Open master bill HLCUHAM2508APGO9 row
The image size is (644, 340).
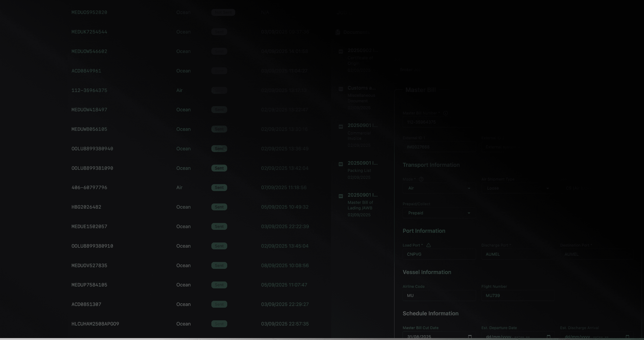click(95, 324)
